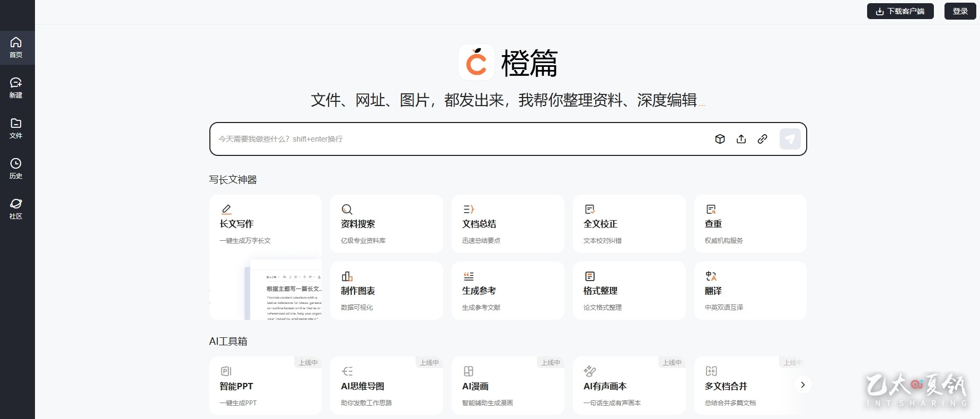
Task: Click the upload file icon in input box
Action: 741,139
